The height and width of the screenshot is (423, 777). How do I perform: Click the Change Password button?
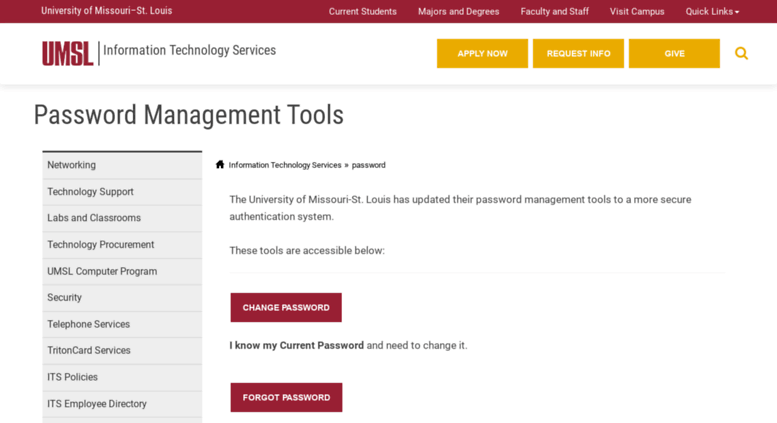[286, 308]
